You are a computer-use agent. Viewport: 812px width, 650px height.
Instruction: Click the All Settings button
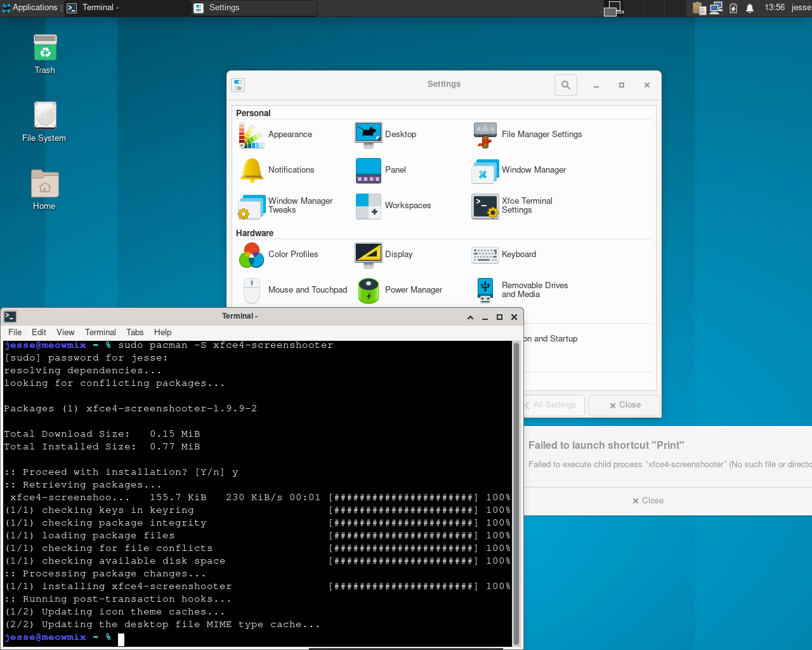554,405
